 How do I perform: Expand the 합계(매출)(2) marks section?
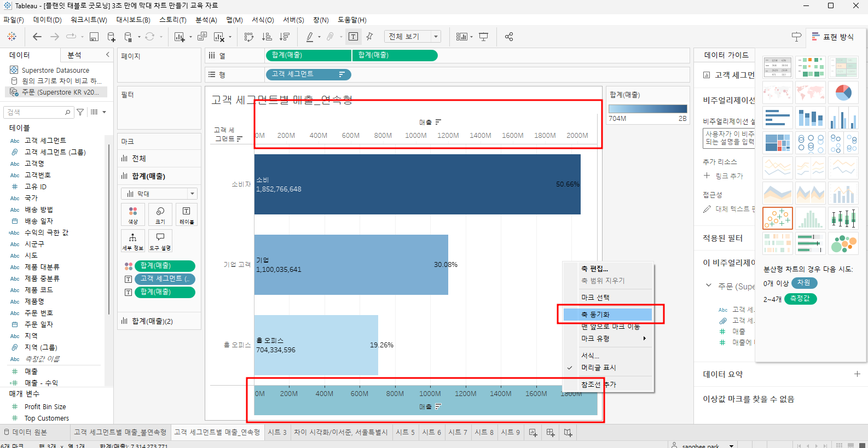[x=159, y=321]
